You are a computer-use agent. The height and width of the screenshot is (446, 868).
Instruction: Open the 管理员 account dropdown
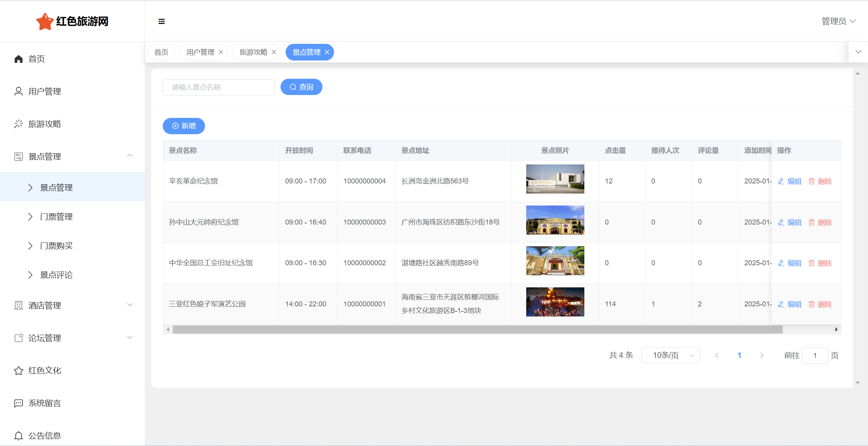click(838, 21)
